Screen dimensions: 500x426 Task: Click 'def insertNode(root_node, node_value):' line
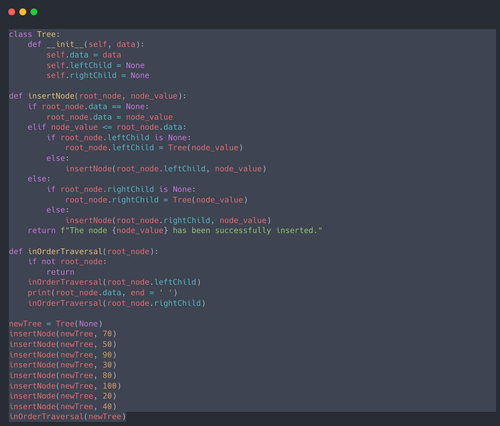(97, 96)
